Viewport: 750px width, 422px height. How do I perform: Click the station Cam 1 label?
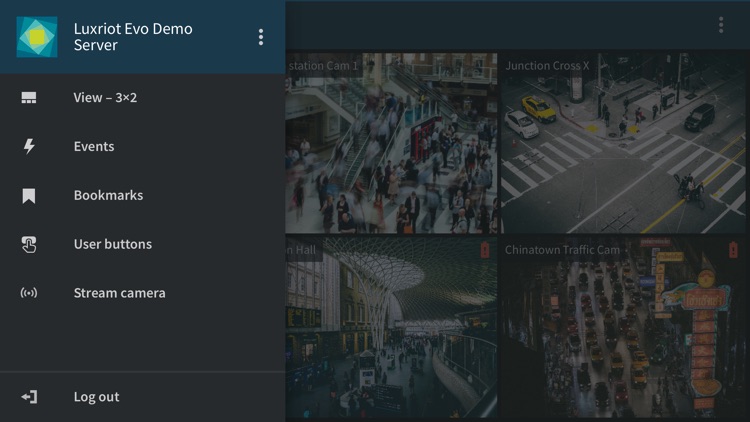[x=323, y=66]
